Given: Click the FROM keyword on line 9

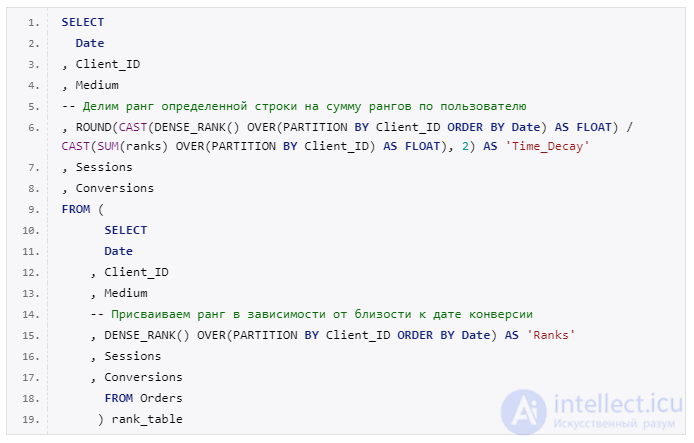Looking at the screenshot, I should point(76,209).
